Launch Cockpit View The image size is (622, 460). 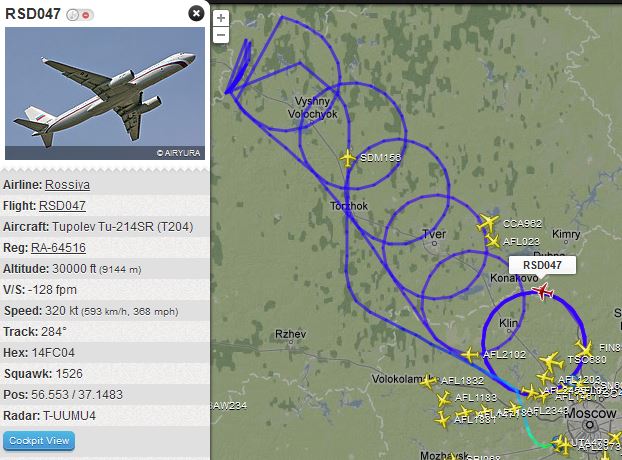tap(39, 441)
